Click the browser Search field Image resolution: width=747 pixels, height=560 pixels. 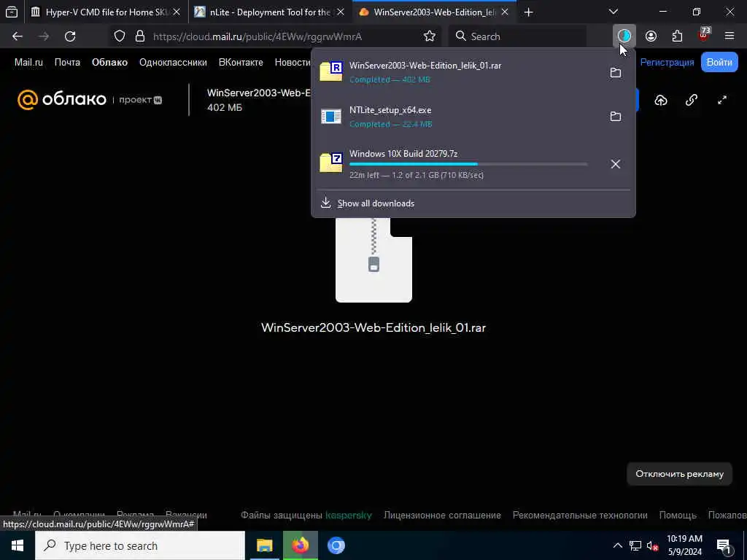point(519,36)
